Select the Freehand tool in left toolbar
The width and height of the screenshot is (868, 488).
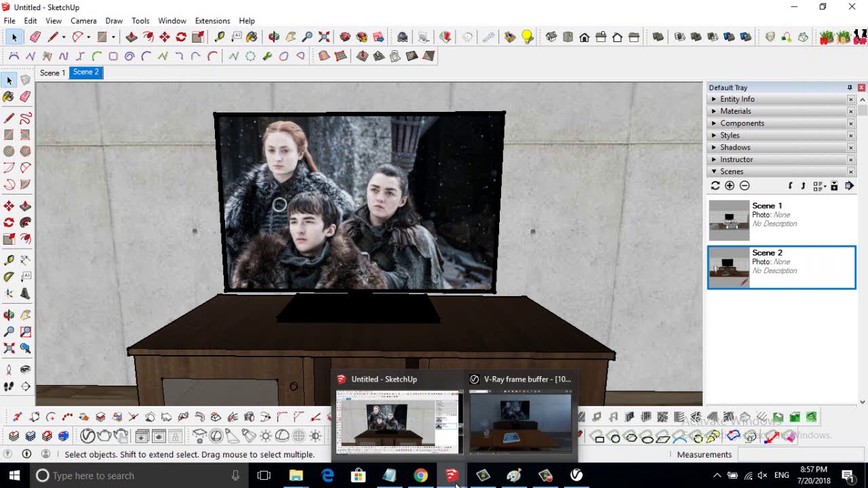25,119
